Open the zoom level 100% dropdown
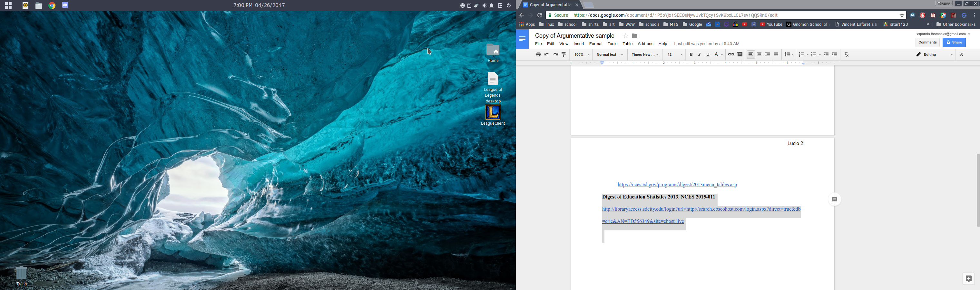The height and width of the screenshot is (290, 980). [582, 54]
